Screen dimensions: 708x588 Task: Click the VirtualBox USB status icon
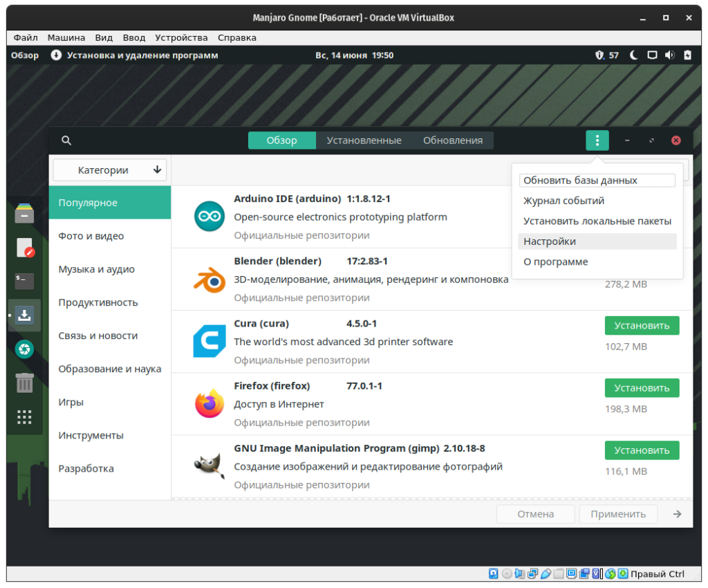[x=546, y=573]
